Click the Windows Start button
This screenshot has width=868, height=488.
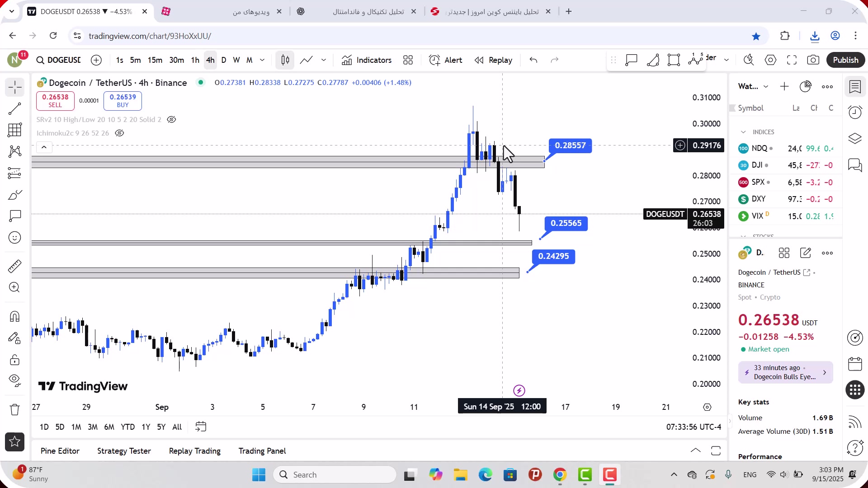pos(259,475)
